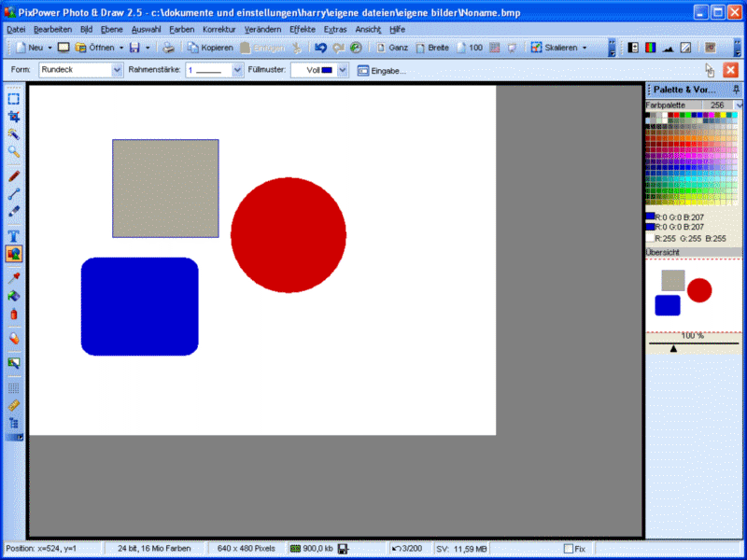Viewport: 747px width, 560px height.
Task: Click the pointer icon in options bar
Action: tap(710, 71)
